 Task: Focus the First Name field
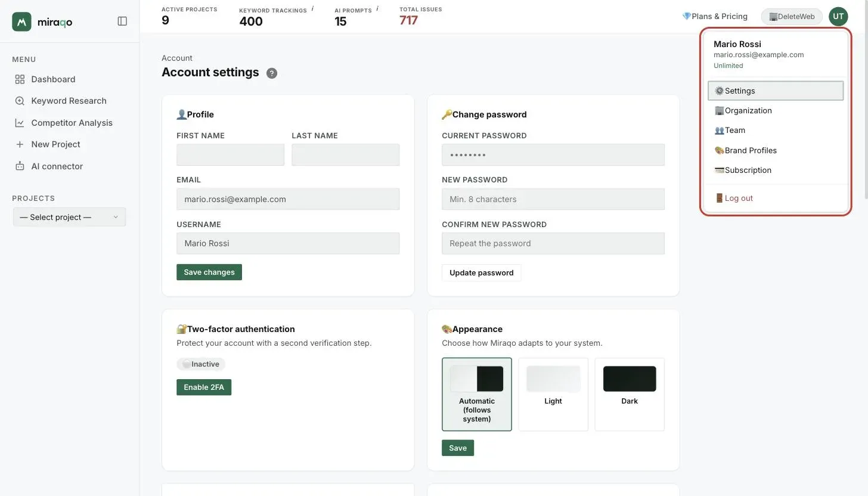230,155
